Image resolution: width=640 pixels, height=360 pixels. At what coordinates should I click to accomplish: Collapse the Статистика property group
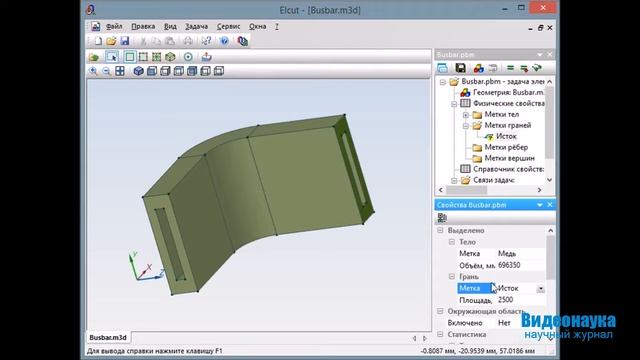tap(440, 334)
